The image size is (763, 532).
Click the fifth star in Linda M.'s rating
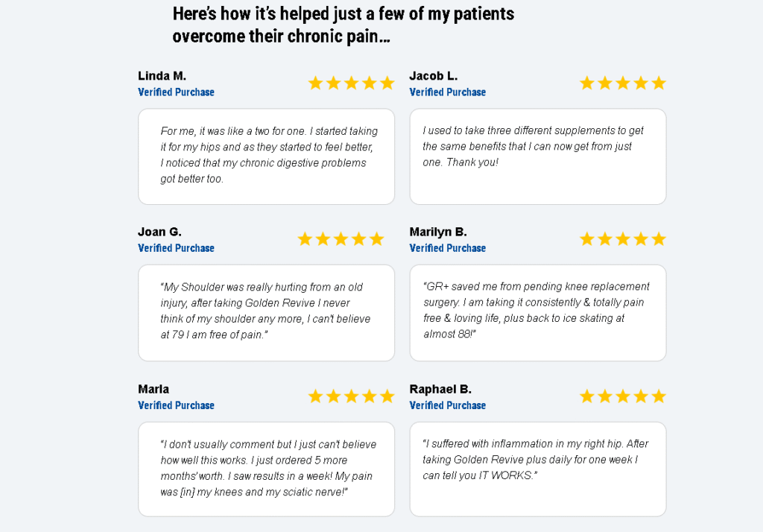pyautogui.click(x=387, y=83)
